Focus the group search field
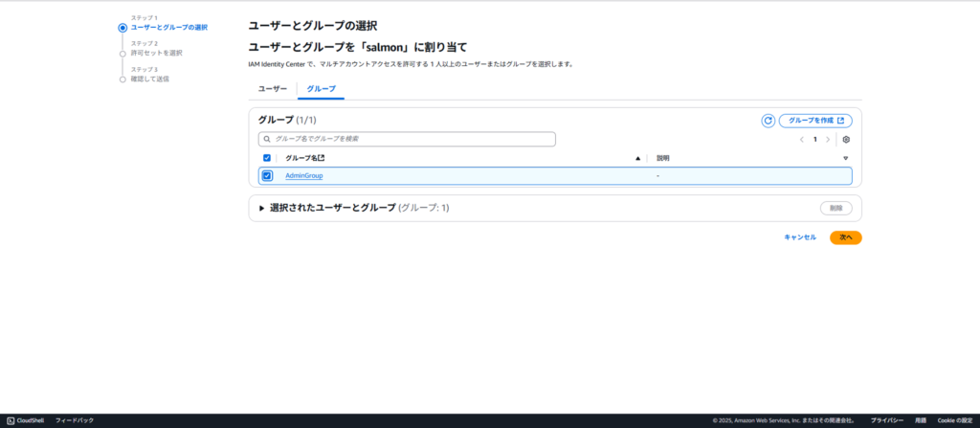 pyautogui.click(x=407, y=139)
